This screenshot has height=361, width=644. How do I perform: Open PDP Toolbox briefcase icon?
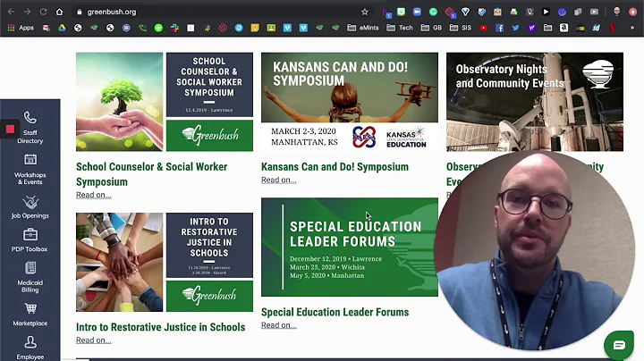click(x=30, y=235)
